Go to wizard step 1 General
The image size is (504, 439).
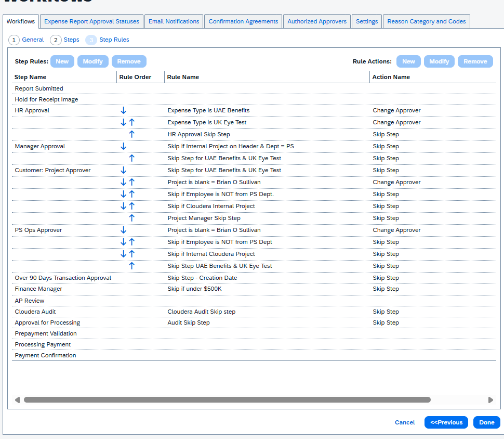[26, 40]
